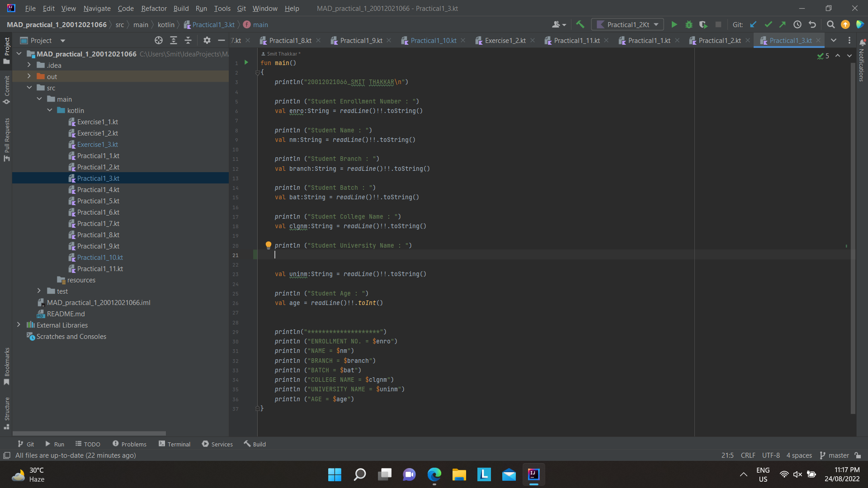
Task: Go to next highlighted problem arrow
Action: click(x=849, y=56)
